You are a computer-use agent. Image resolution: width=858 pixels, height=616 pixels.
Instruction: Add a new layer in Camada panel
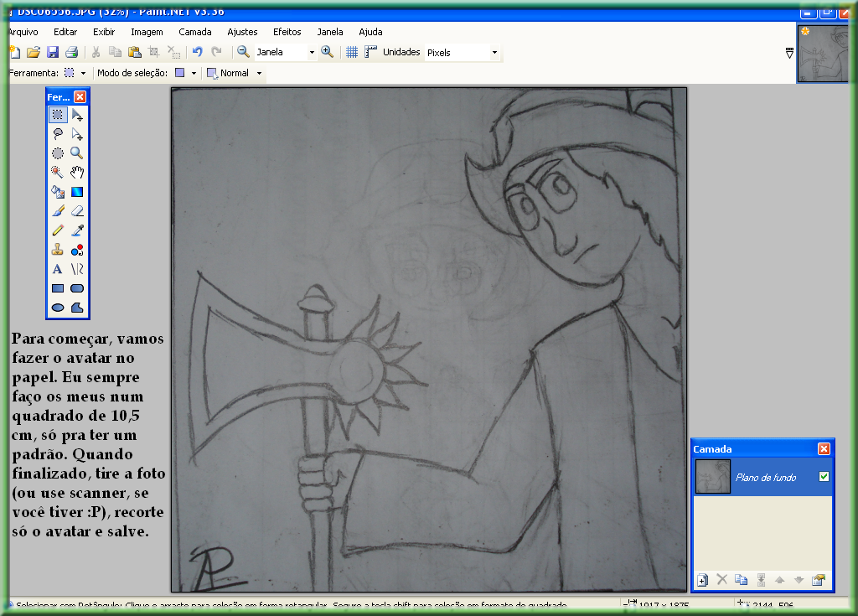tap(702, 579)
